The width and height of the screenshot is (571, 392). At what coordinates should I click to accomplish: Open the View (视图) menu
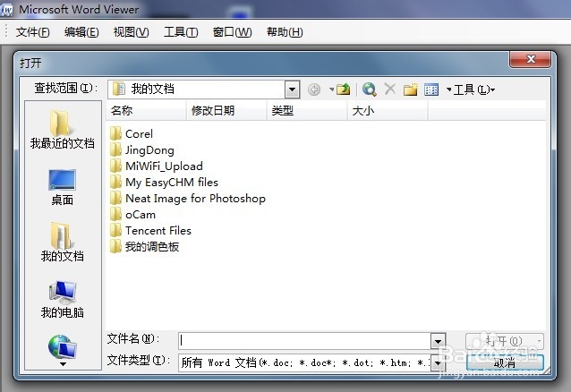(131, 32)
